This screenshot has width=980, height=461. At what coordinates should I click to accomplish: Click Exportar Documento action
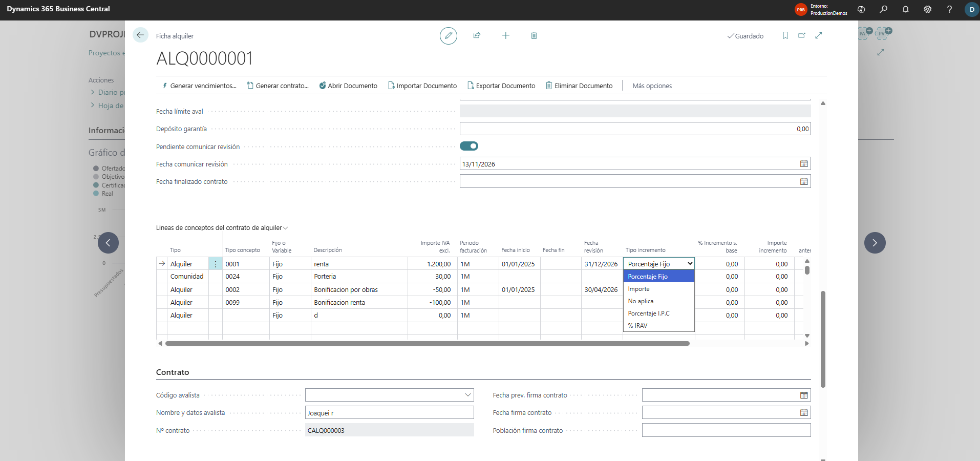[x=501, y=86]
